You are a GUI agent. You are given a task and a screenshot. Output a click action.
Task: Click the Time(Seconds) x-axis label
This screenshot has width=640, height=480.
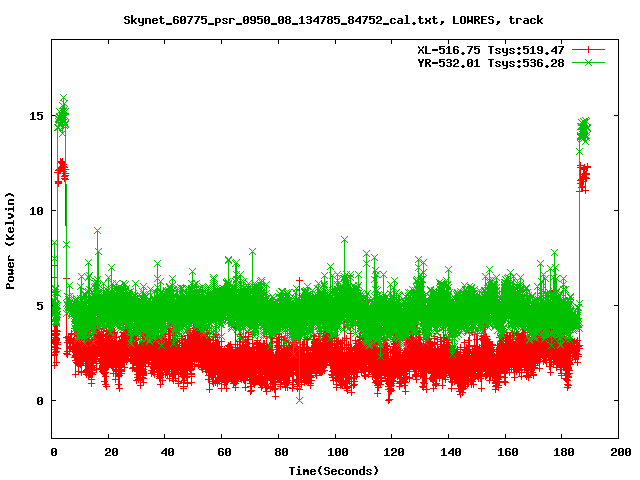pyautogui.click(x=334, y=471)
